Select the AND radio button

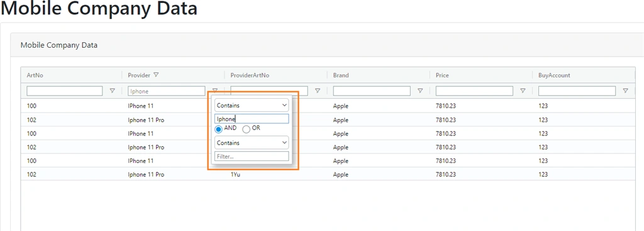coord(218,129)
